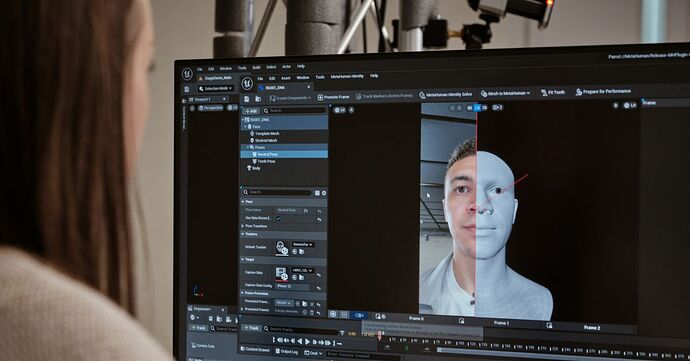Expand the Promoted Frames array row
The height and width of the screenshot is (361, 690).
click(243, 309)
